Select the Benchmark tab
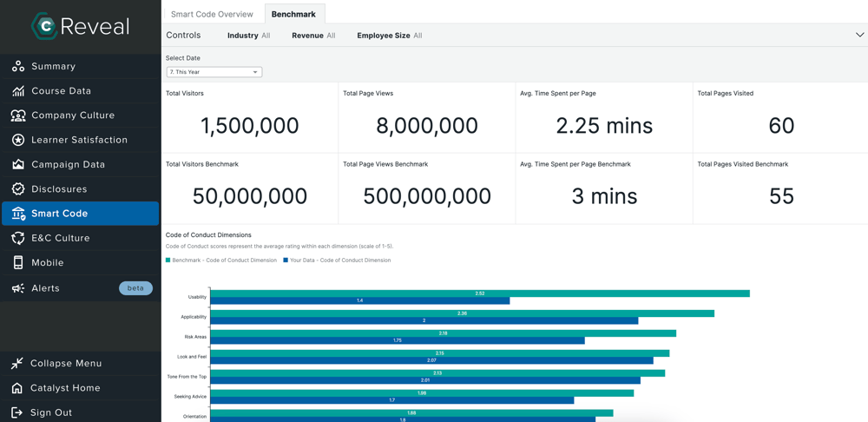 (x=293, y=15)
